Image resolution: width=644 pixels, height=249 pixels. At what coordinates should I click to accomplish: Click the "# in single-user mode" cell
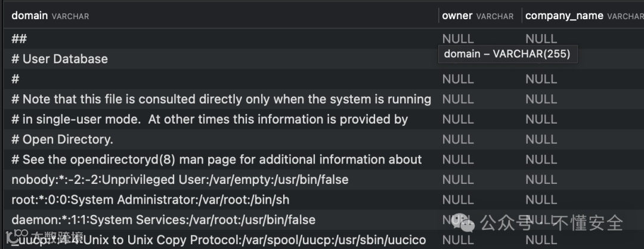click(209, 119)
